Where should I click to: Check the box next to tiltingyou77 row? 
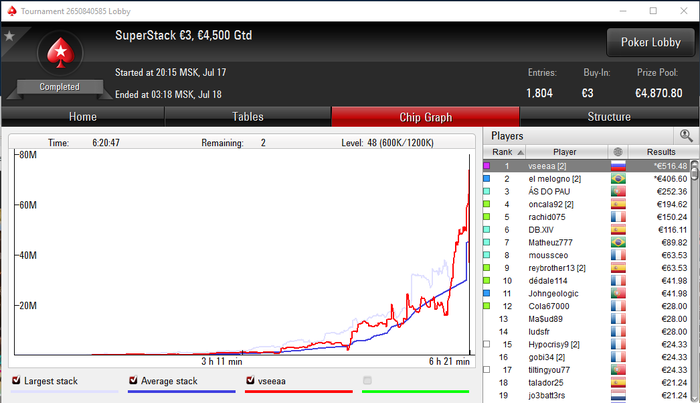coord(487,370)
